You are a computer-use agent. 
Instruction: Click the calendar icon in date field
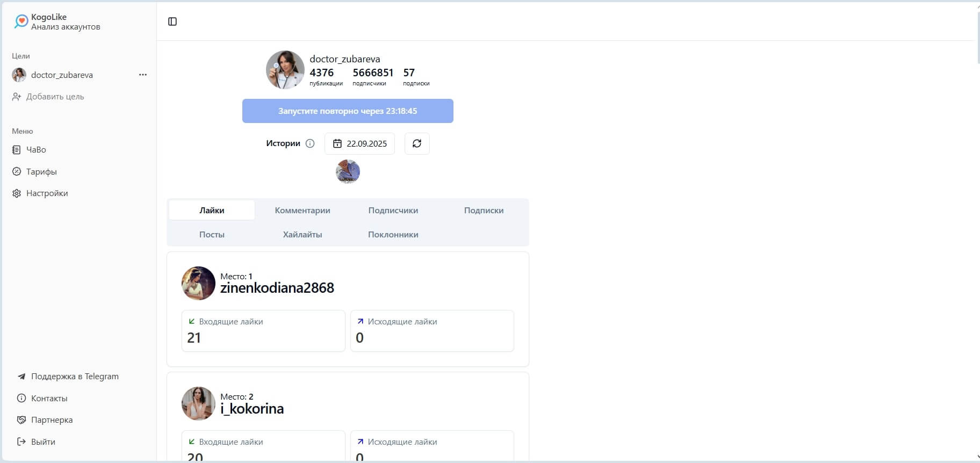pos(337,143)
